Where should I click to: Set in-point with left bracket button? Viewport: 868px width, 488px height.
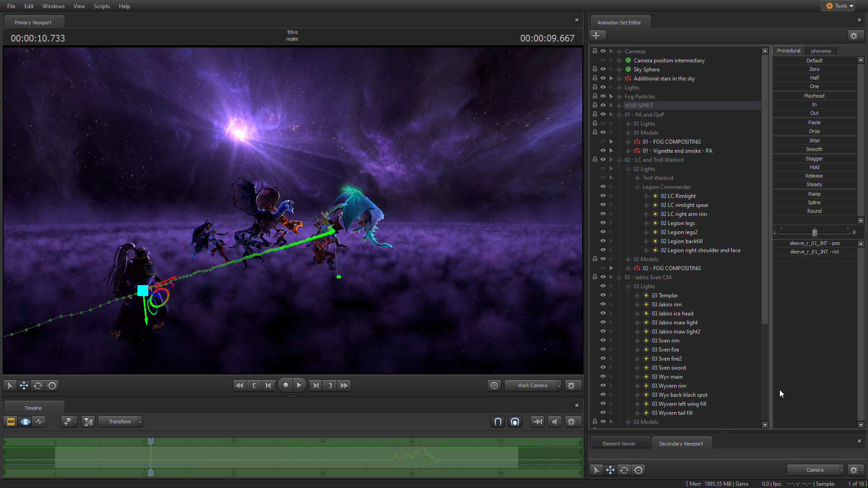pos(254,385)
